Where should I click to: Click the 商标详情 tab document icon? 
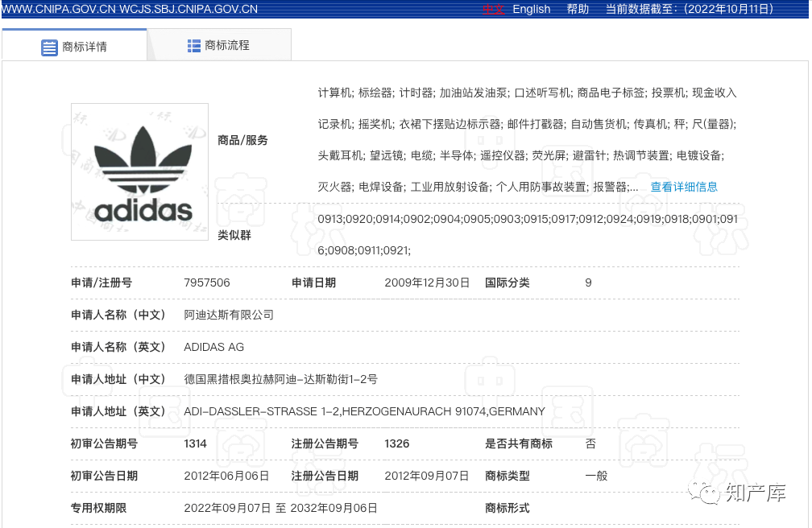(49, 47)
